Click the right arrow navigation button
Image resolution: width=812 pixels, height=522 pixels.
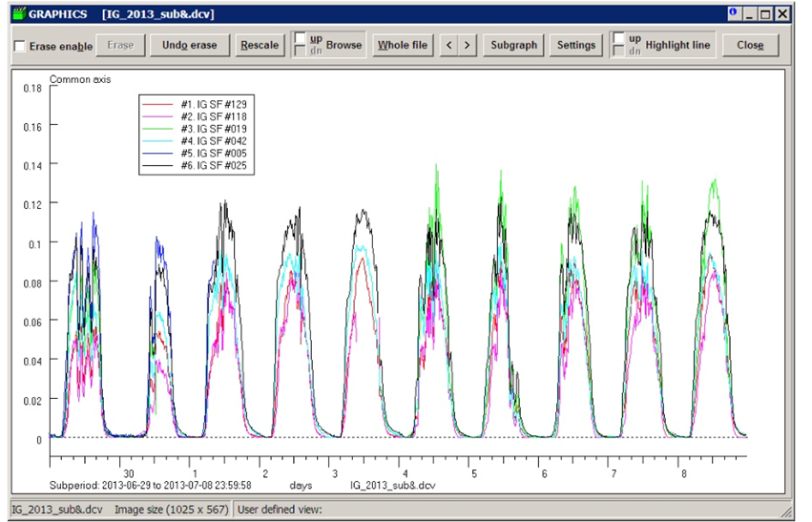(467, 45)
